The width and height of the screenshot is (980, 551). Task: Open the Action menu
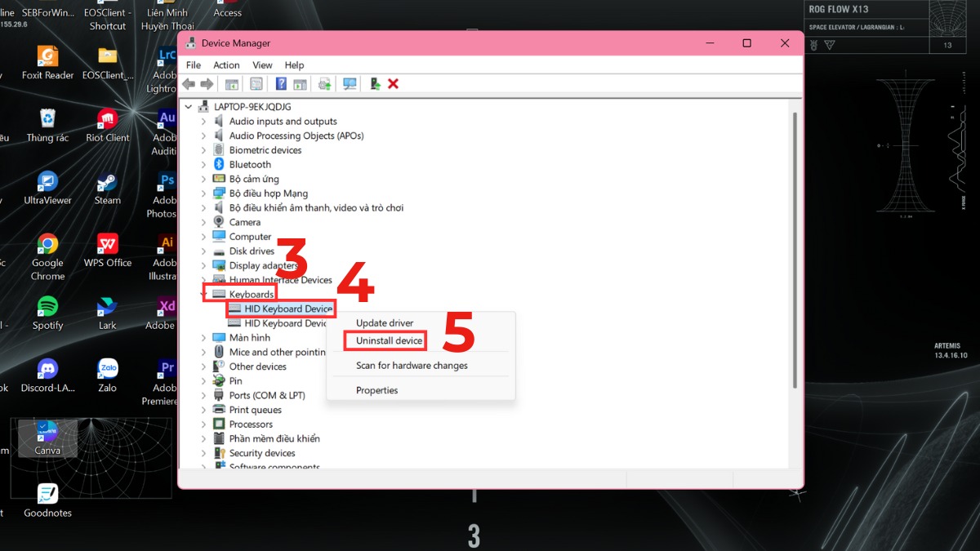[226, 64]
